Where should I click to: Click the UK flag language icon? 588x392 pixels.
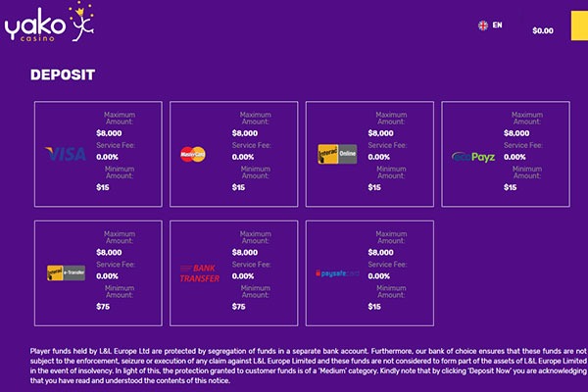click(483, 25)
